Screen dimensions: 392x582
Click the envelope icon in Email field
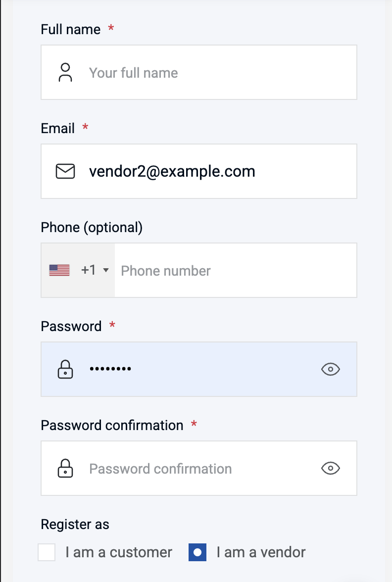(x=65, y=171)
